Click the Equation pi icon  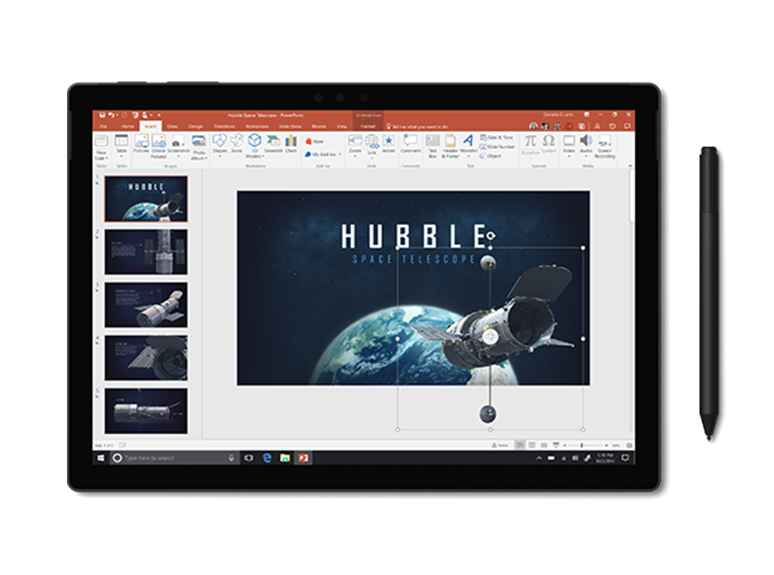tap(530, 141)
